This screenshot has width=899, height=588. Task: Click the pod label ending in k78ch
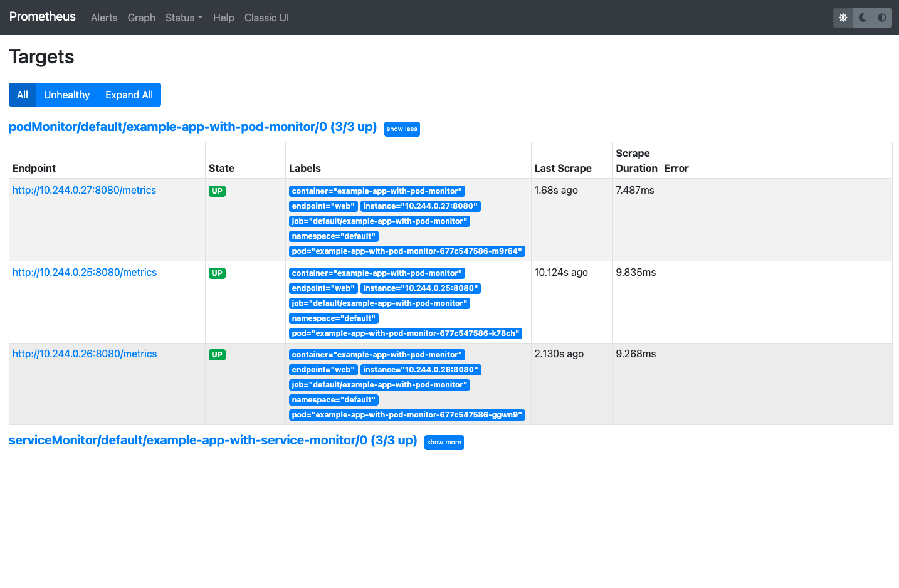click(x=406, y=333)
